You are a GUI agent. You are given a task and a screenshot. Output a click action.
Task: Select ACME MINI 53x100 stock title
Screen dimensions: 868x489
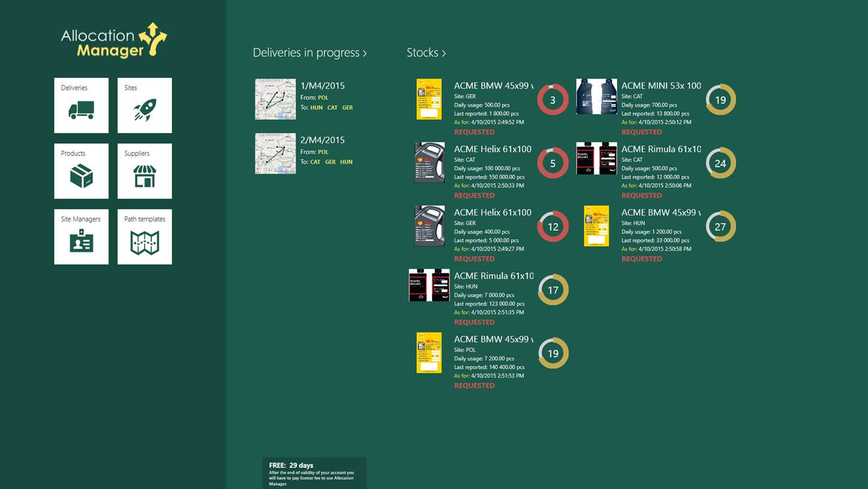tap(662, 86)
